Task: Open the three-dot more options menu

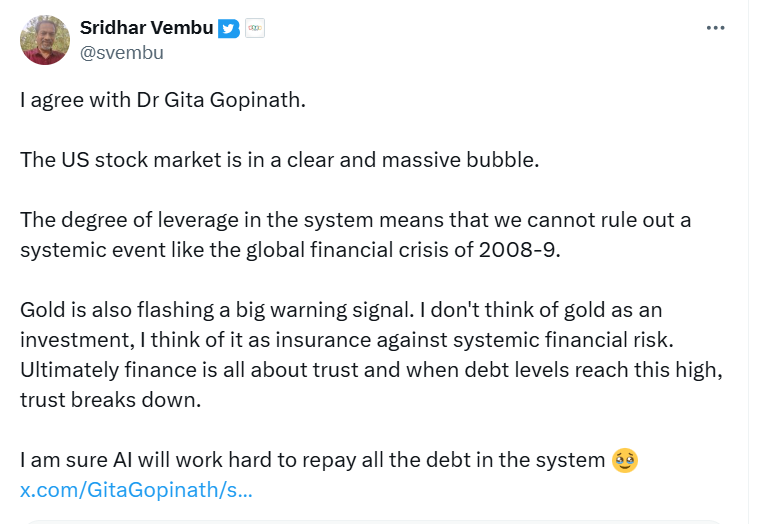Action: tap(715, 28)
